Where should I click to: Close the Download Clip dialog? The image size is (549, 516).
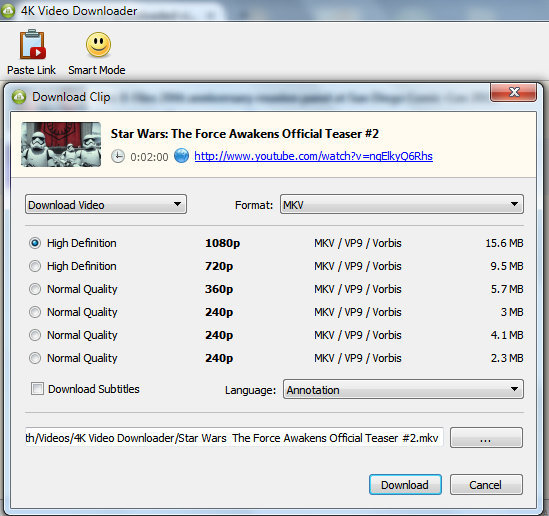click(x=513, y=92)
